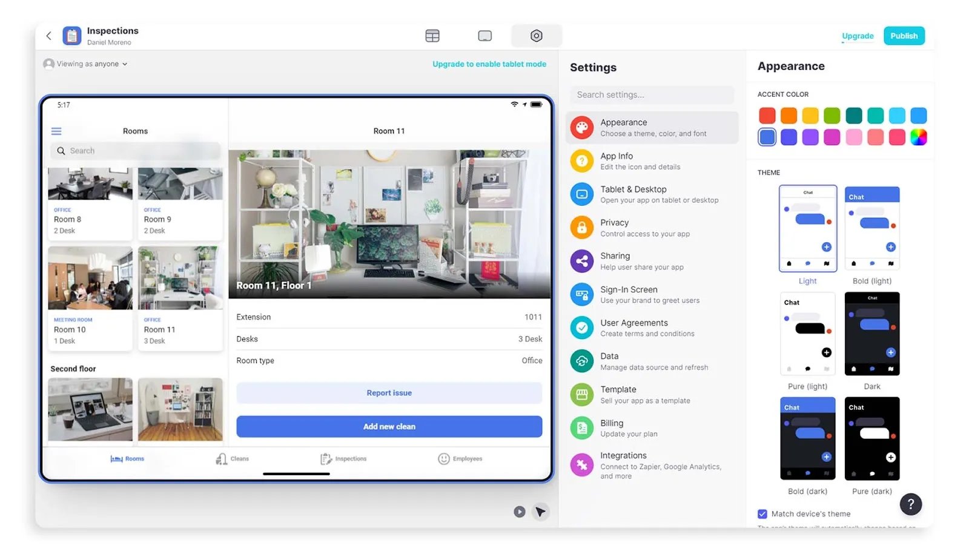Click the Inspections app icon
969x560 pixels.
[72, 36]
